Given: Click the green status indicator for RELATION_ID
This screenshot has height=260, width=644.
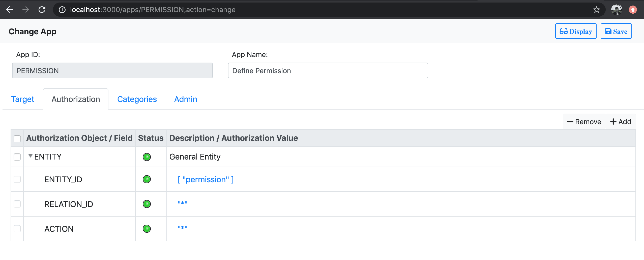Looking at the screenshot, I should (147, 204).
